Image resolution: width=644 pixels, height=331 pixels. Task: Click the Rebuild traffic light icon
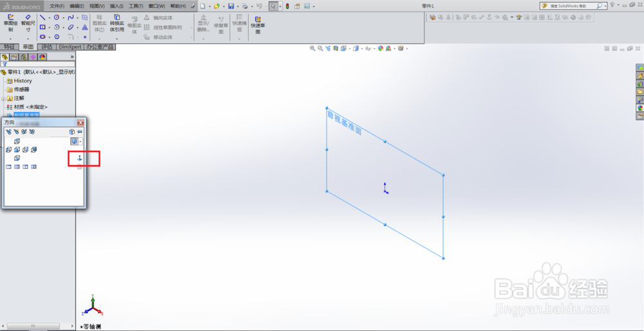pos(287,6)
